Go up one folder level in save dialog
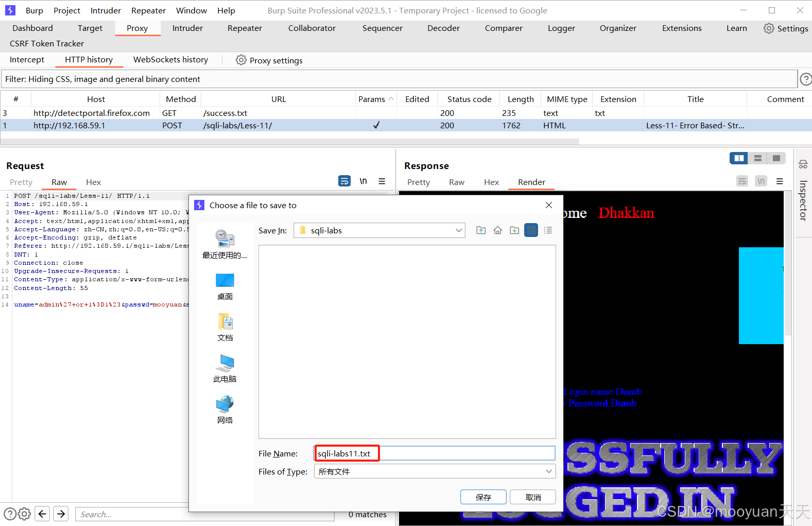Viewport: 812px width, 526px height. tap(481, 230)
